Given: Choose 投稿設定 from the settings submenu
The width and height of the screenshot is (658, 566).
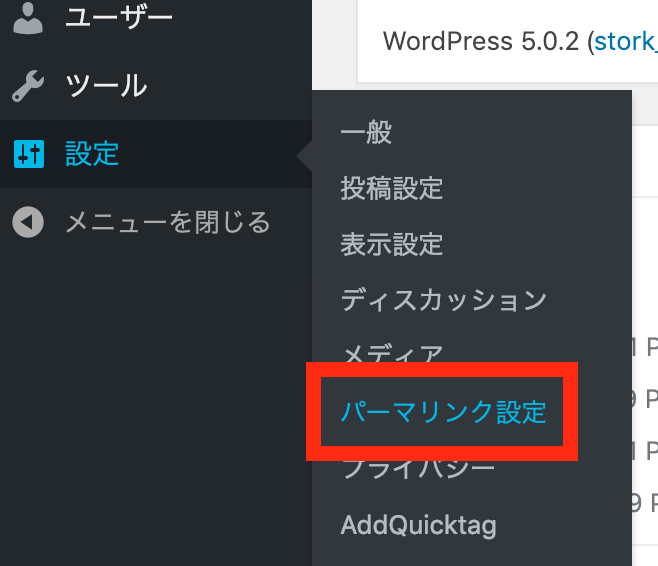Looking at the screenshot, I should coord(392,188).
